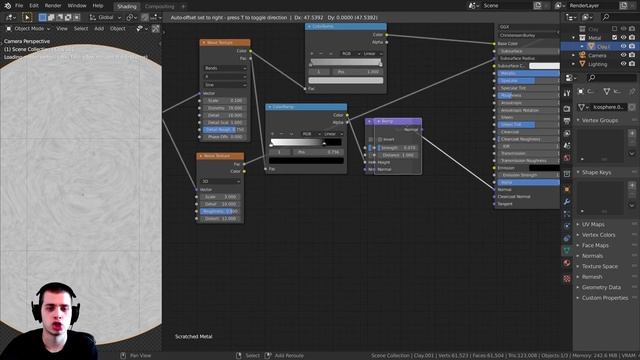640x360 pixels.
Task: Select the Shading workspace tab
Action: coord(127,6)
